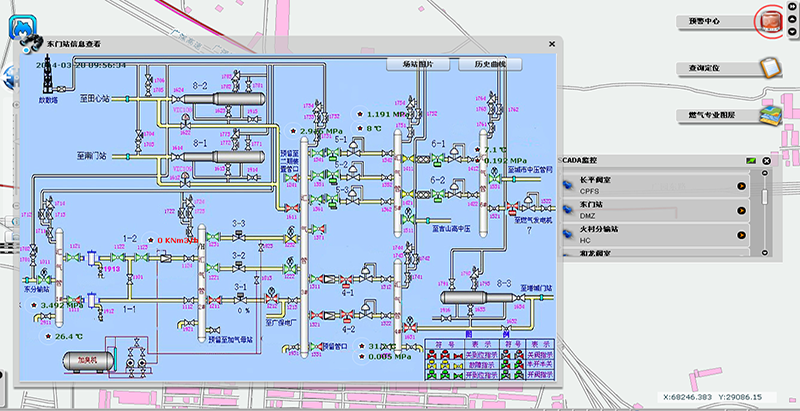Click the 查询定位 clipboard icon
The image size is (800, 411).
pos(768,68)
